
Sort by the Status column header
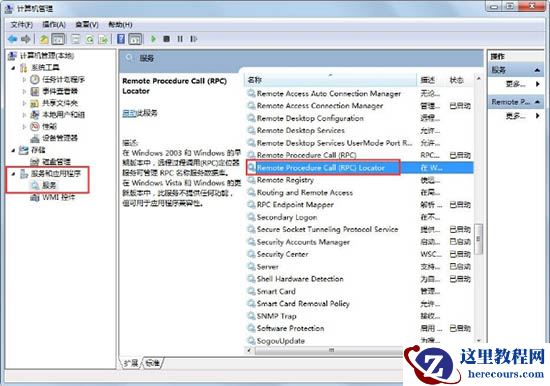pos(459,80)
